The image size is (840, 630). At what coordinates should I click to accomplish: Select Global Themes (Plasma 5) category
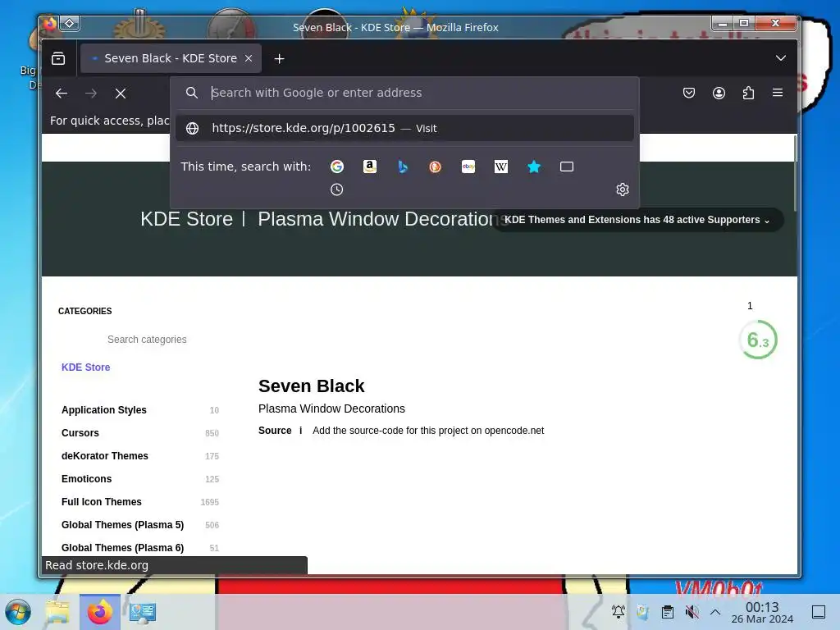point(123,525)
